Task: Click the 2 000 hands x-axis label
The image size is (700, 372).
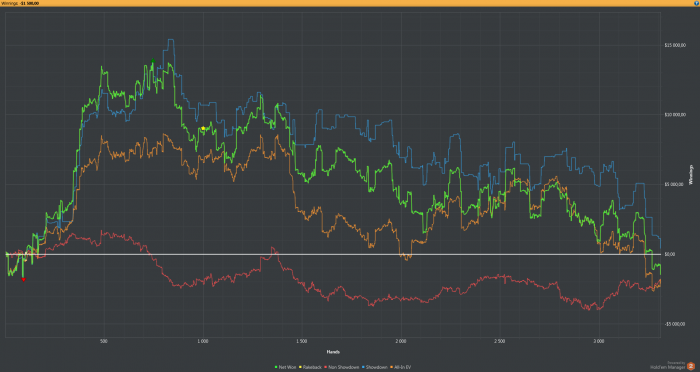Action: click(401, 341)
